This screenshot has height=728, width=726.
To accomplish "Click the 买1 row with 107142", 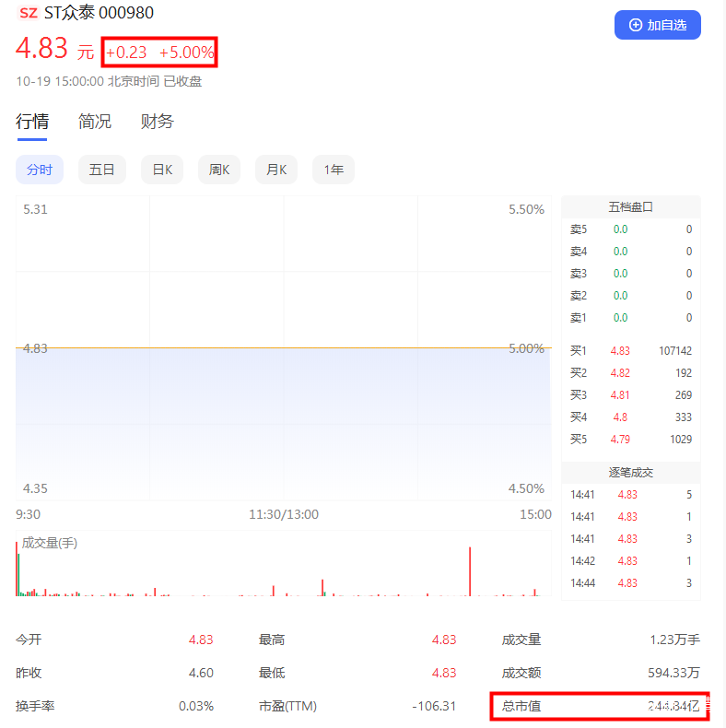I will click(631, 351).
